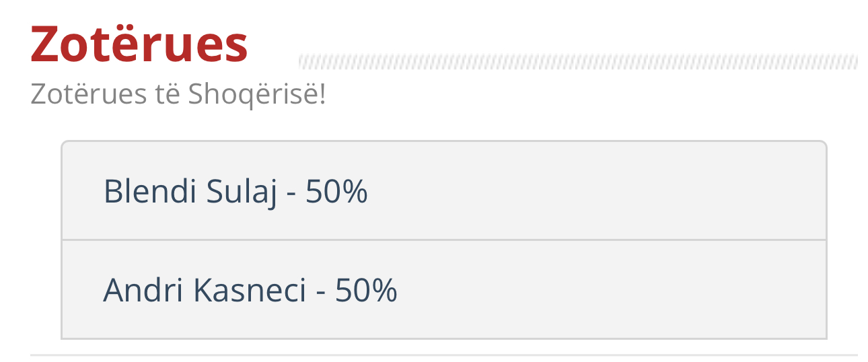Select the Blendi Sulaj - 50% list row

pos(443,190)
